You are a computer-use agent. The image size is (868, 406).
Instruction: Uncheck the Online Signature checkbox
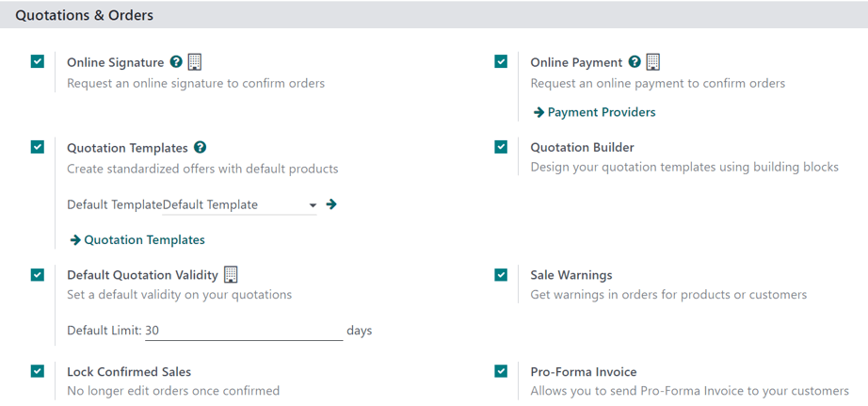point(38,62)
